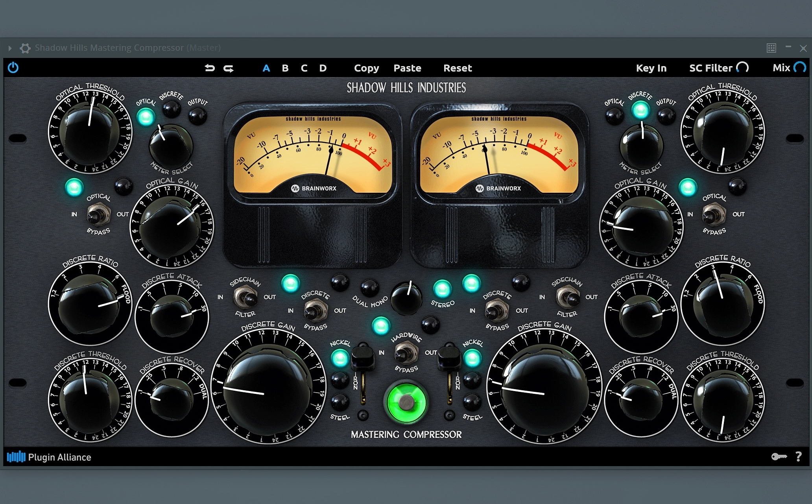Click the Paste button
The height and width of the screenshot is (504, 812).
coord(407,68)
